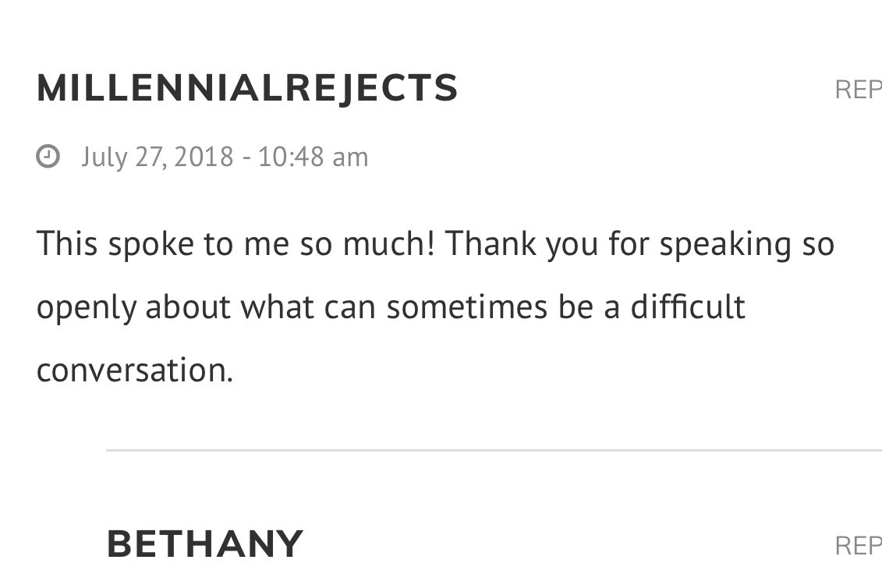Click the word "difficult" in the comment
This screenshot has height=588, width=882.
(x=688, y=306)
